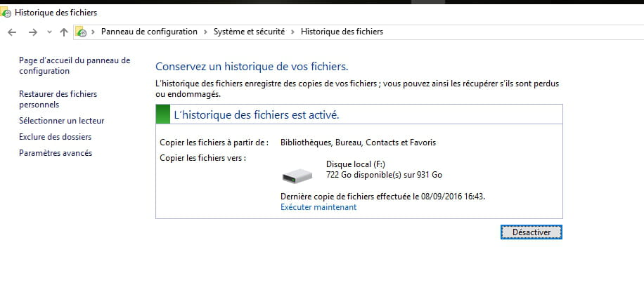644x304 pixels.
Task: Open Panneau de configuration breadcrumb
Action: 149,32
